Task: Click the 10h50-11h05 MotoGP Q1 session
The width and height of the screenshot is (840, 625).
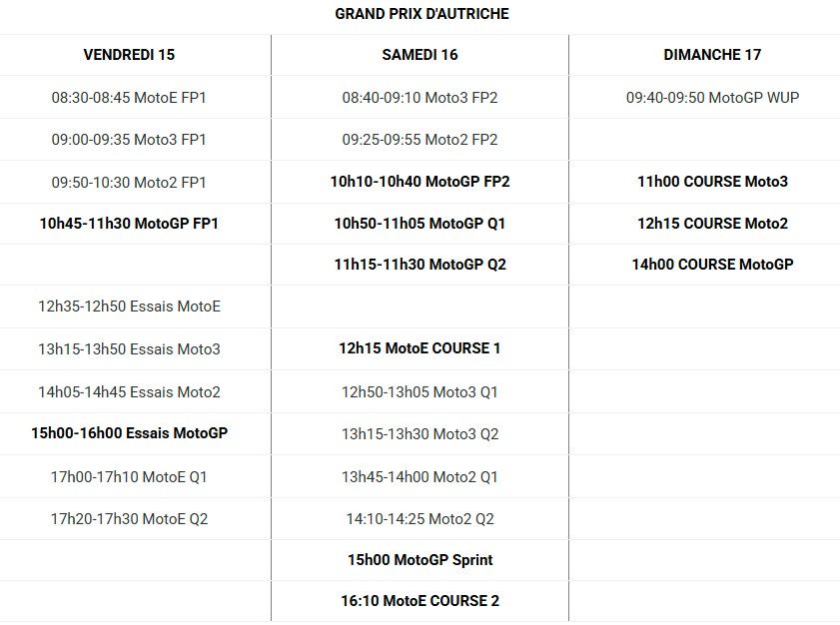Action: (420, 224)
